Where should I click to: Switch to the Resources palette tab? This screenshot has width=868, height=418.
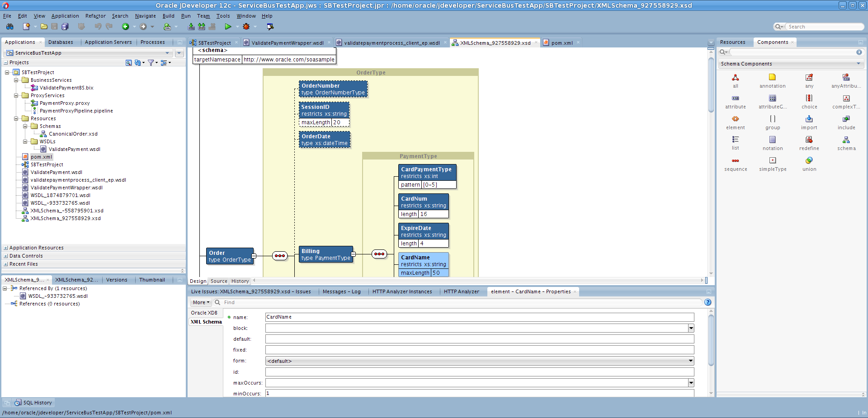tap(732, 42)
